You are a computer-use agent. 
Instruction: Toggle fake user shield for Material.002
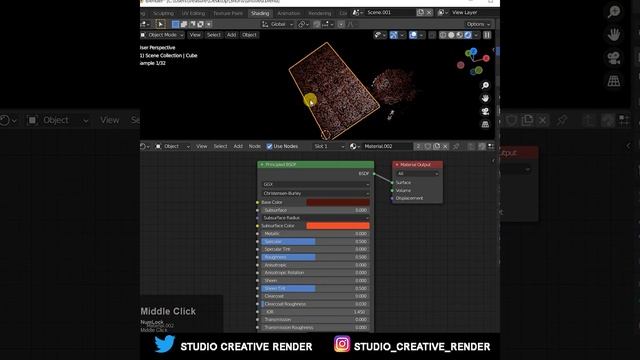coord(428,146)
